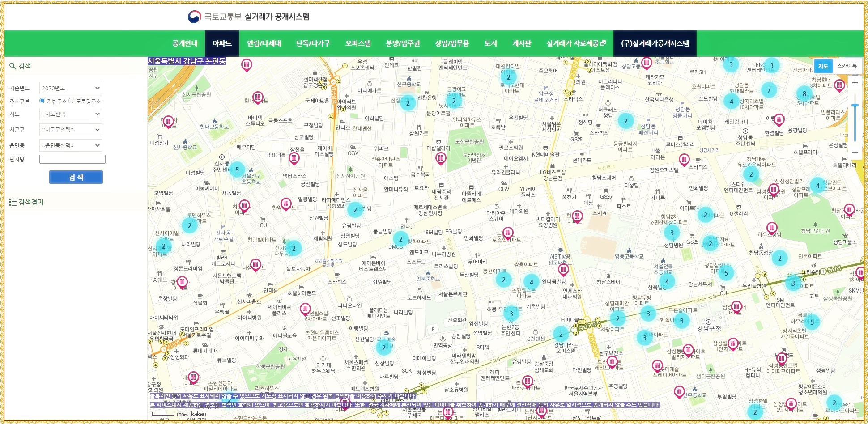Image resolution: width=868 pixels, height=424 pixels.
Task: Click the cluster marker numbered 7
Action: pos(769,90)
